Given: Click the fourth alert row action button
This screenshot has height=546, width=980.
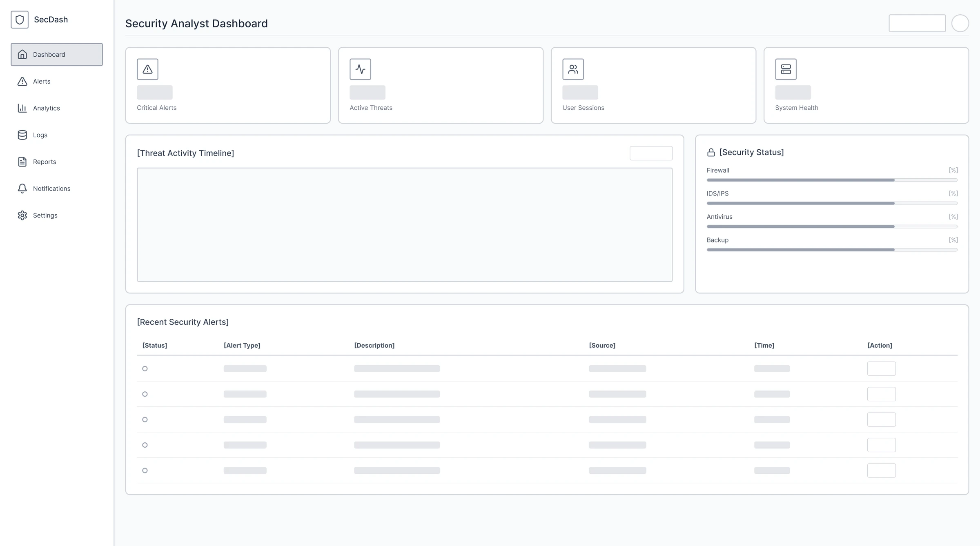Looking at the screenshot, I should [x=882, y=445].
